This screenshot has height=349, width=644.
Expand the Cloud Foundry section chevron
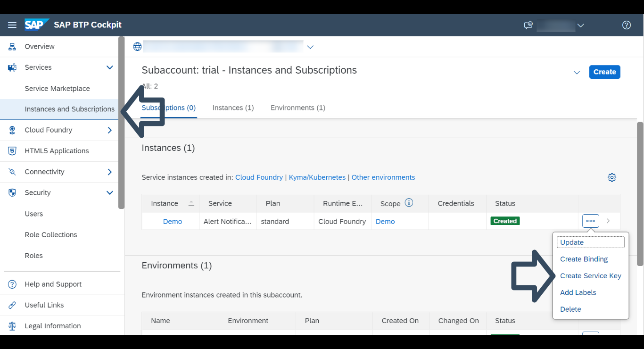[110, 130]
